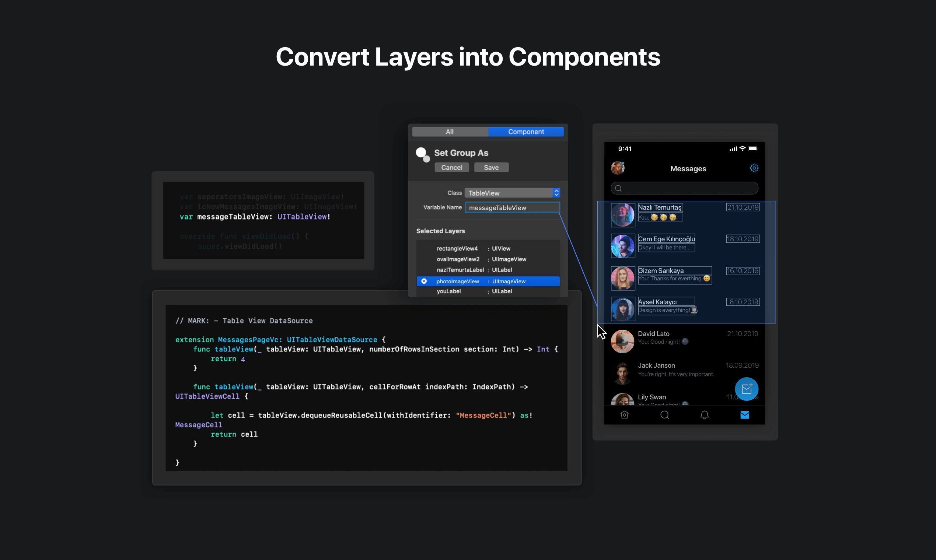
Task: Click the phone search bar field
Action: click(684, 188)
